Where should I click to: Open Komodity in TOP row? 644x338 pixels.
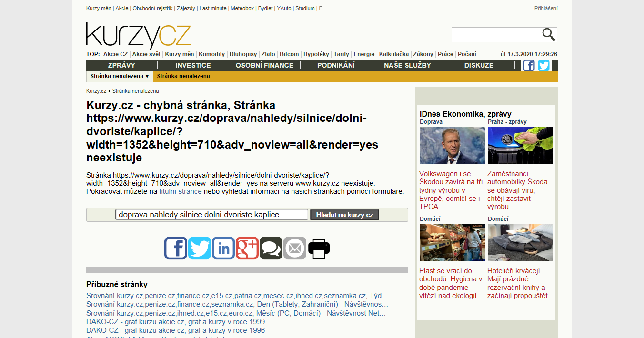pyautogui.click(x=211, y=54)
